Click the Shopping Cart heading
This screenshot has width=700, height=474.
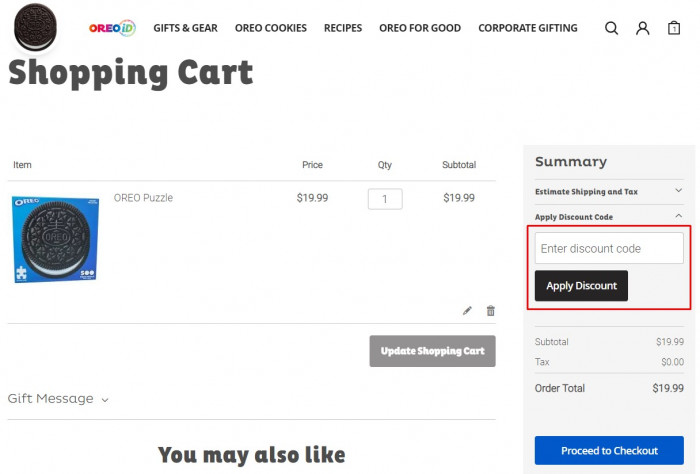click(131, 73)
